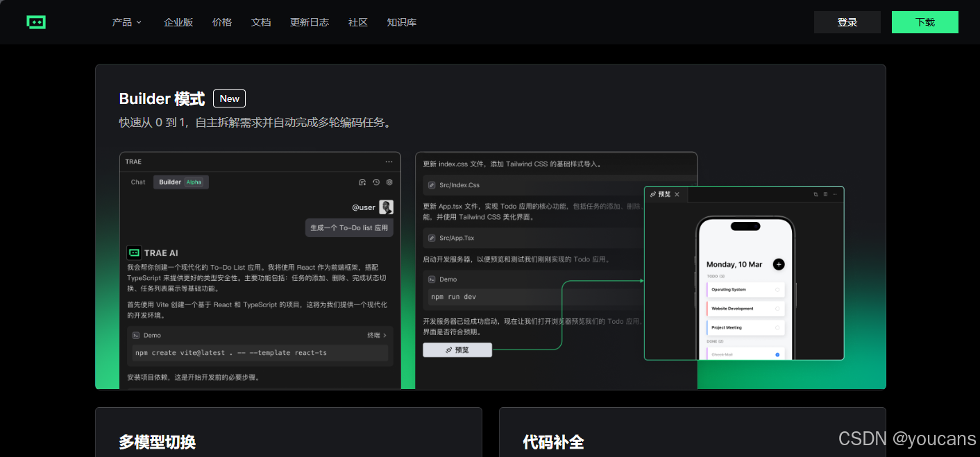Go to the 价格 page

tap(222, 22)
